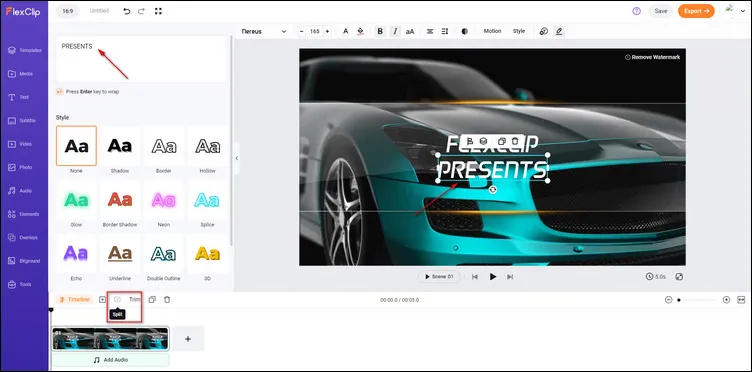Open the font family dropdown
This screenshot has height=372, width=752.
coord(264,32)
